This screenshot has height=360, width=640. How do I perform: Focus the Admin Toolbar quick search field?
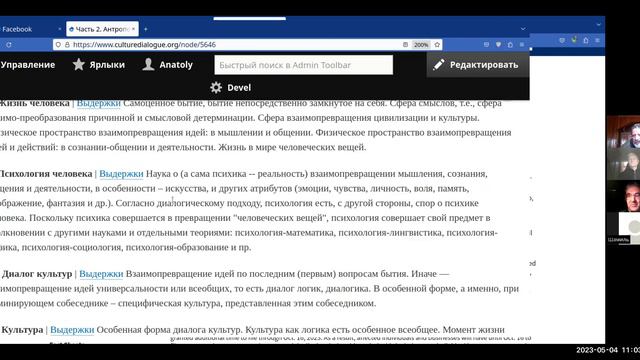click(304, 65)
